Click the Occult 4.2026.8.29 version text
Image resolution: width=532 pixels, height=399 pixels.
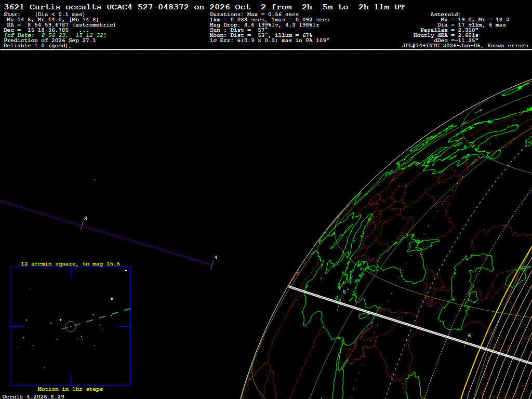[34, 396]
